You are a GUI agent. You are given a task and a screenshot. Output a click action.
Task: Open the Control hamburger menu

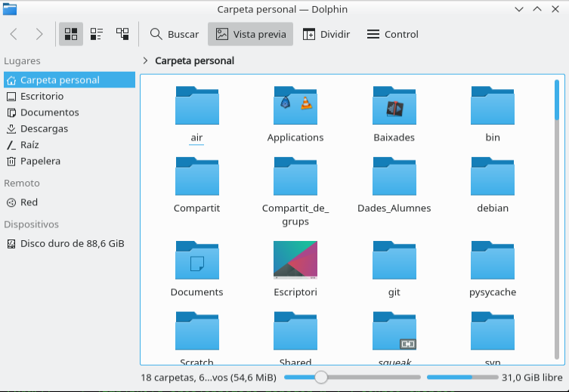(x=393, y=34)
